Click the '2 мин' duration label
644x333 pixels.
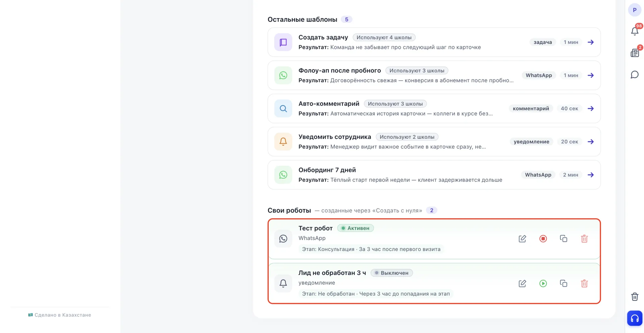coord(571,175)
